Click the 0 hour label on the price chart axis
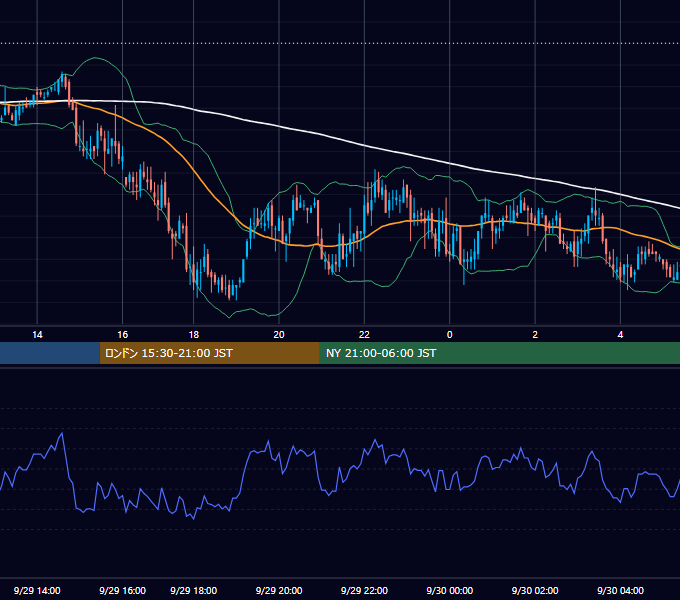 (x=449, y=335)
